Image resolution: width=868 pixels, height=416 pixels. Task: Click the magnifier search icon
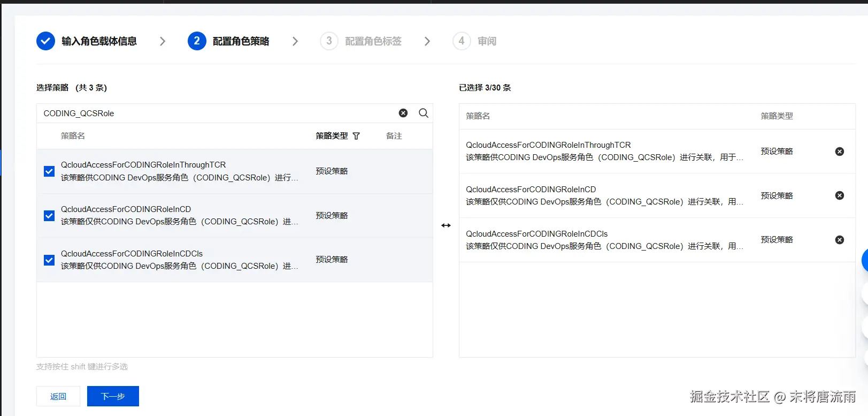point(424,113)
